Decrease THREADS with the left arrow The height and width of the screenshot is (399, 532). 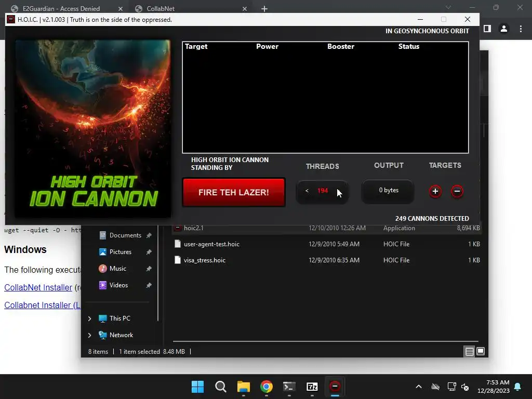(x=307, y=191)
